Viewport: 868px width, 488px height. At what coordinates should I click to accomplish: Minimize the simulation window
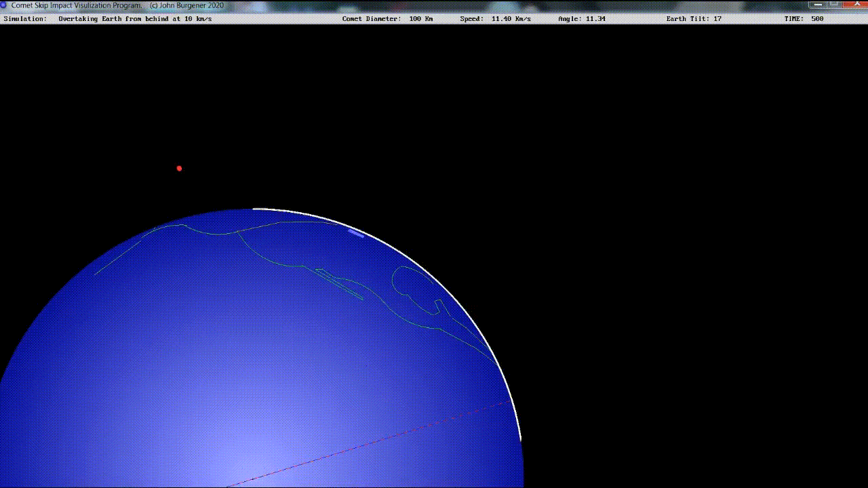click(818, 4)
